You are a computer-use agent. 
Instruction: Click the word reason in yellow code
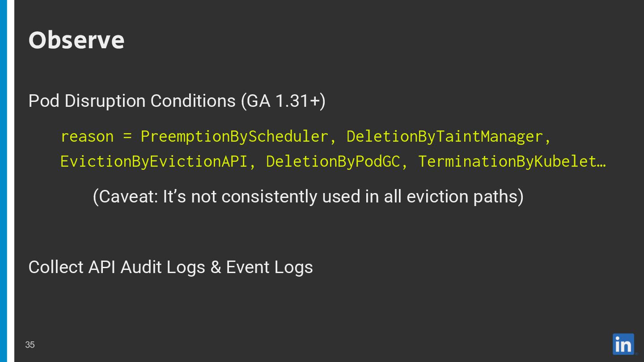(x=87, y=137)
